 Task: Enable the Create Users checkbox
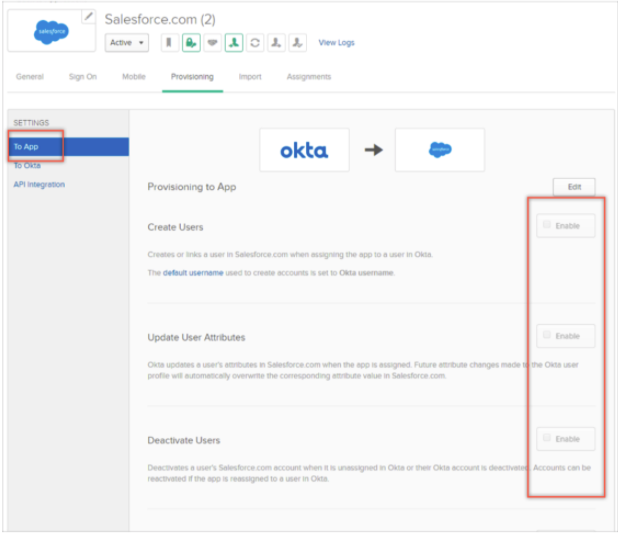click(x=547, y=225)
